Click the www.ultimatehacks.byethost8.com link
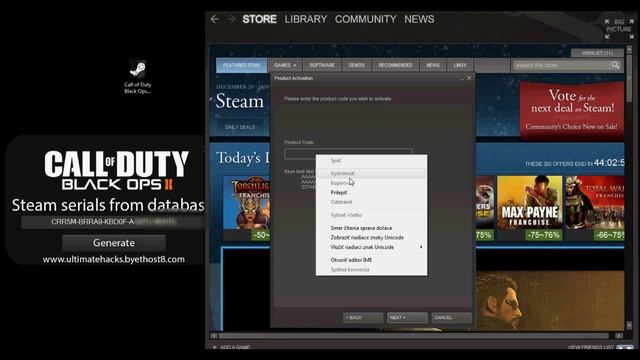640x360 pixels. [113, 259]
